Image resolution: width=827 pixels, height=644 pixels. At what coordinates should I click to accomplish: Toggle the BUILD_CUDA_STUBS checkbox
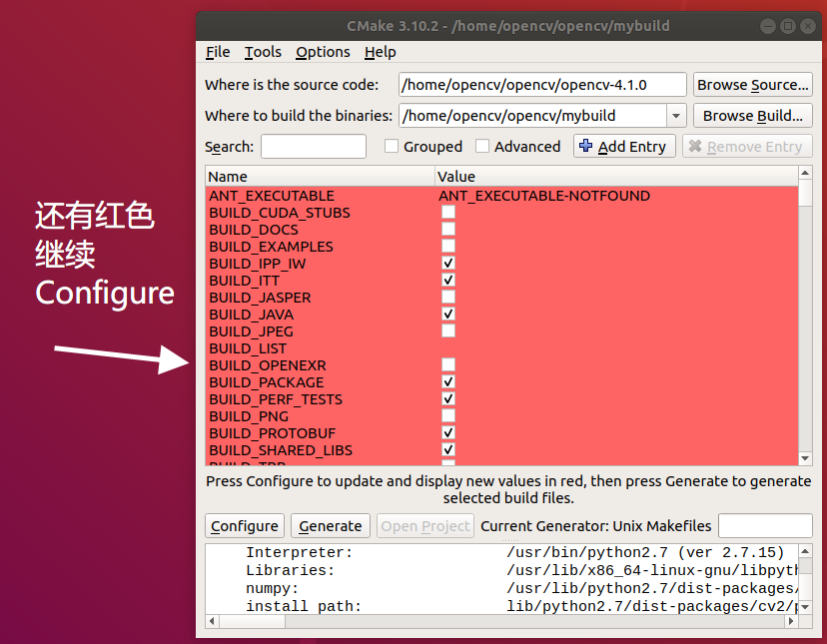(x=448, y=212)
